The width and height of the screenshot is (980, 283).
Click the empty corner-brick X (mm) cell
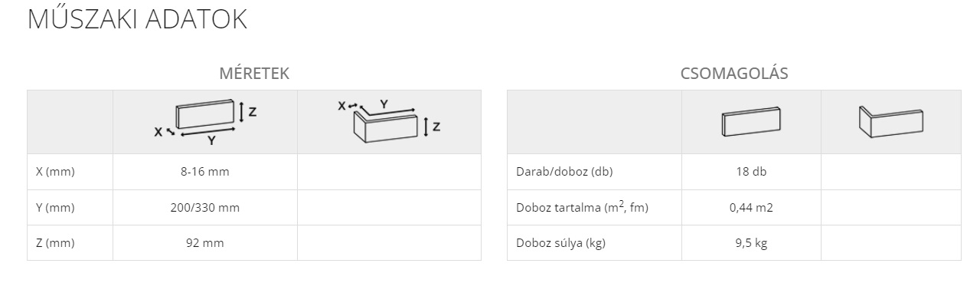click(x=389, y=172)
